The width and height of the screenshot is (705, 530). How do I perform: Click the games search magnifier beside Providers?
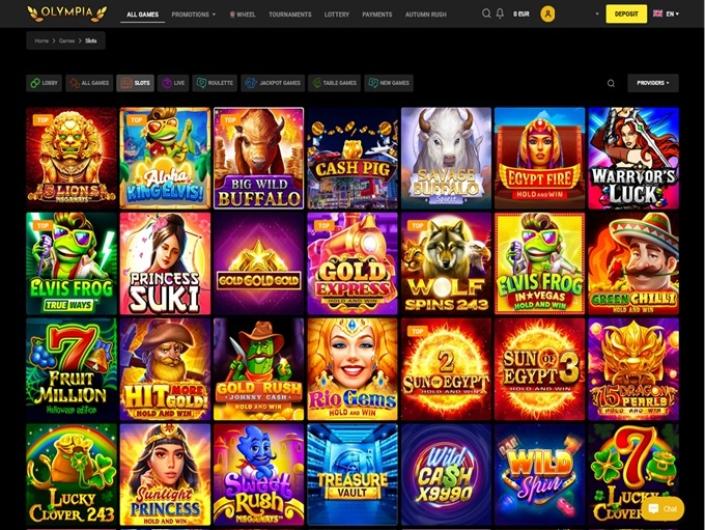(x=611, y=83)
